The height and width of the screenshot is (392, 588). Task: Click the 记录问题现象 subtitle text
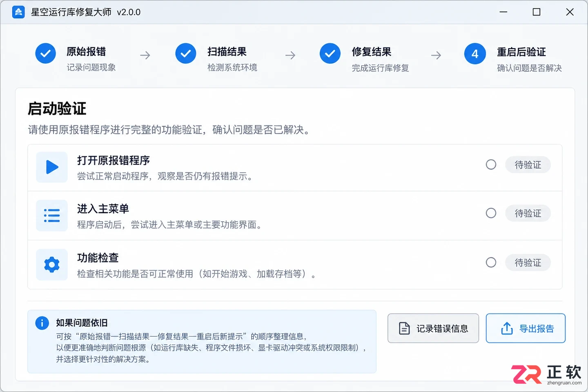(x=91, y=67)
